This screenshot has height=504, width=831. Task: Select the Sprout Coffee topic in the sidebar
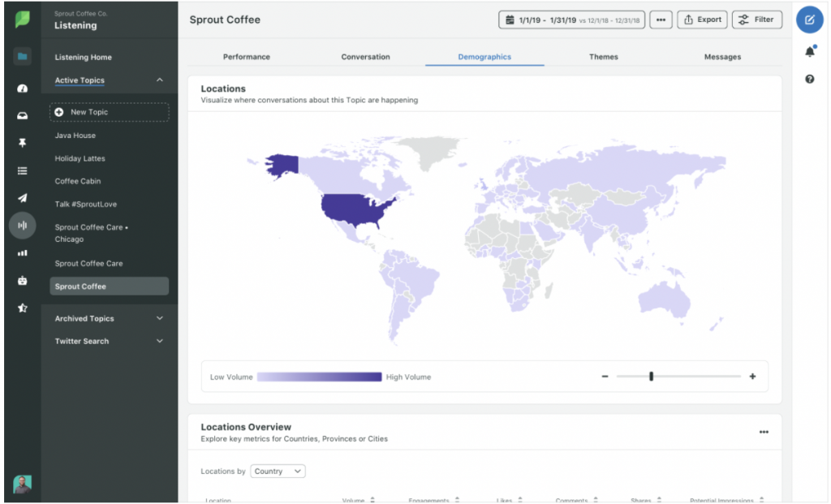click(110, 286)
